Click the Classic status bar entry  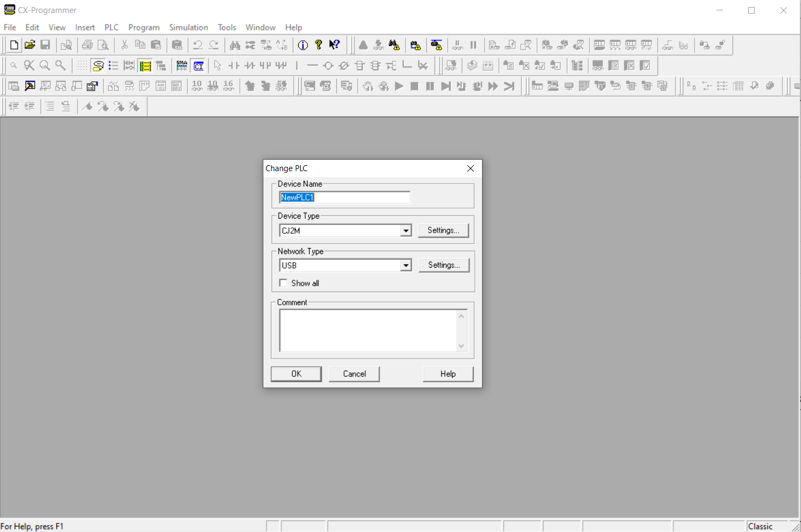pos(760,527)
